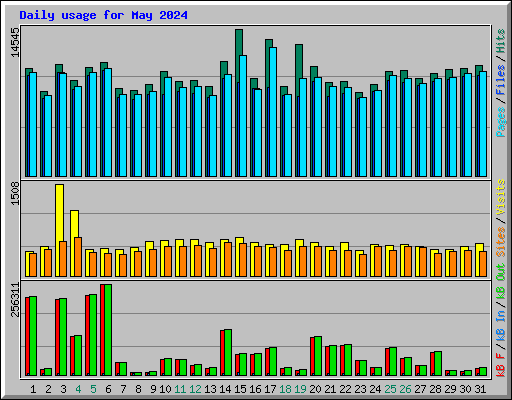The width and height of the screenshot is (512, 400).
Task: Click the orange sites bar for day 4
Action: pos(78,257)
